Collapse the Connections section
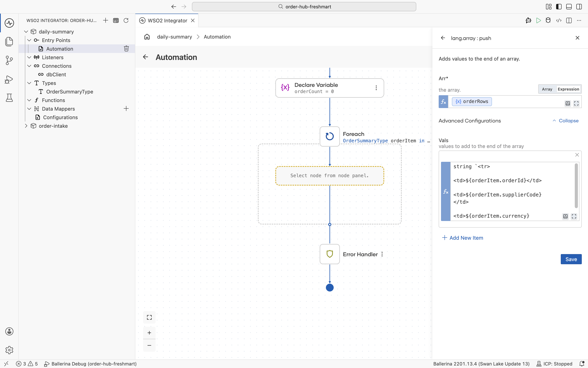 pos(29,66)
